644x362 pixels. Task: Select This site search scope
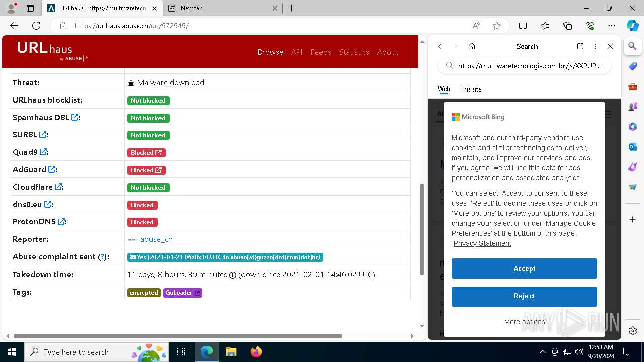[471, 89]
